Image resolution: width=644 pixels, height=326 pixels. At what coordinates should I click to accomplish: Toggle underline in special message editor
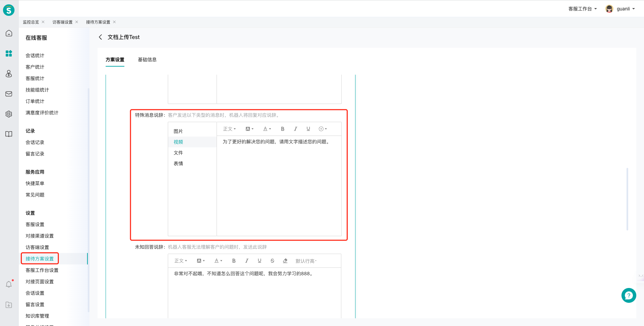pos(308,129)
